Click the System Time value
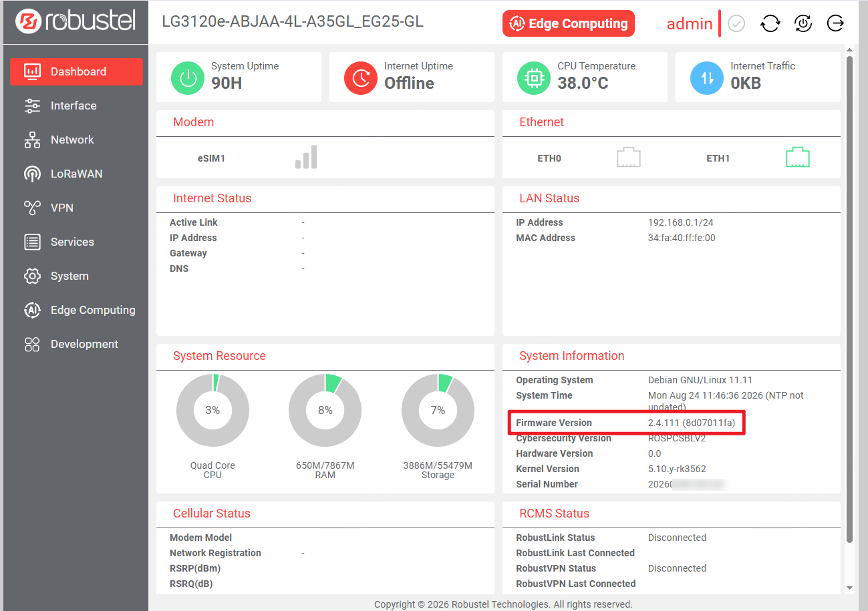 tap(726, 401)
